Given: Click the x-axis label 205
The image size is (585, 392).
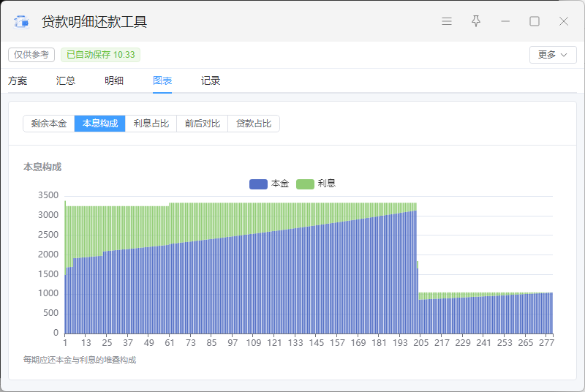Looking at the screenshot, I should [421, 342].
